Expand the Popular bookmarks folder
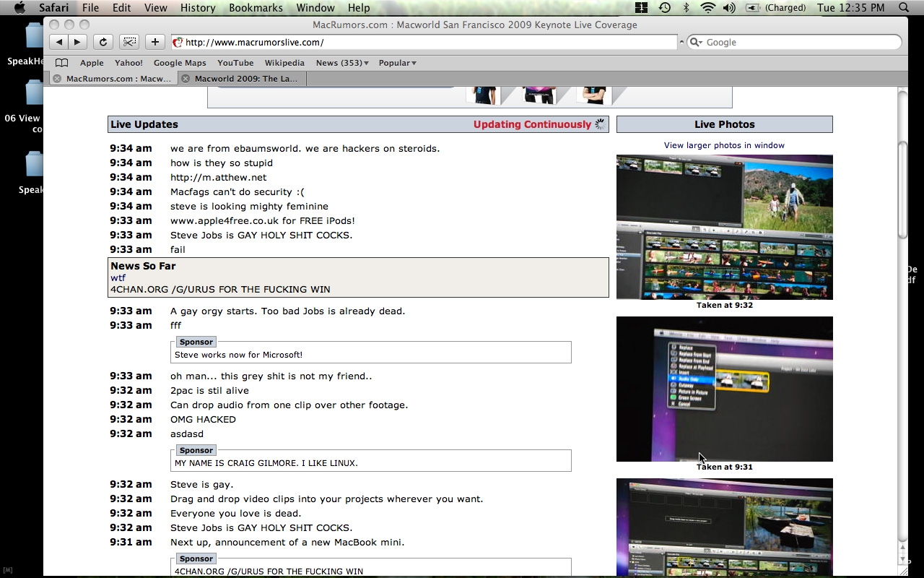This screenshot has height=578, width=924. (398, 63)
